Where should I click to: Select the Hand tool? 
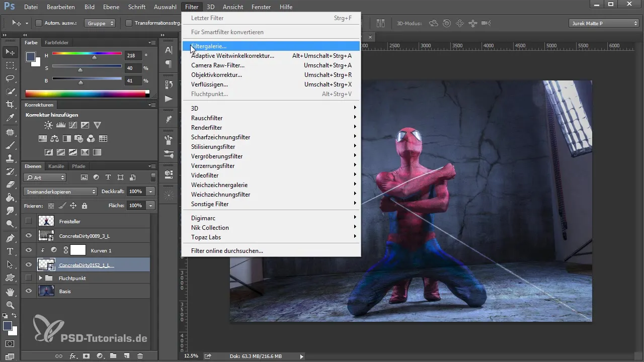(x=10, y=292)
